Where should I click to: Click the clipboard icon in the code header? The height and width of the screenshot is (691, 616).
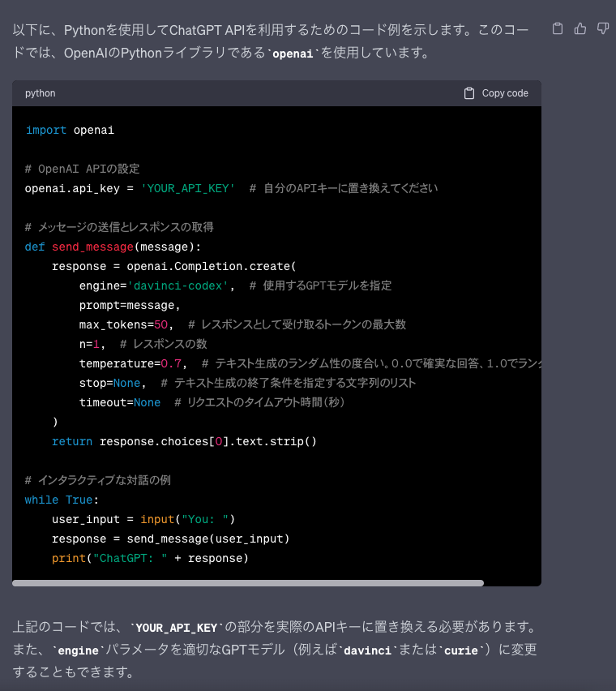(x=469, y=93)
